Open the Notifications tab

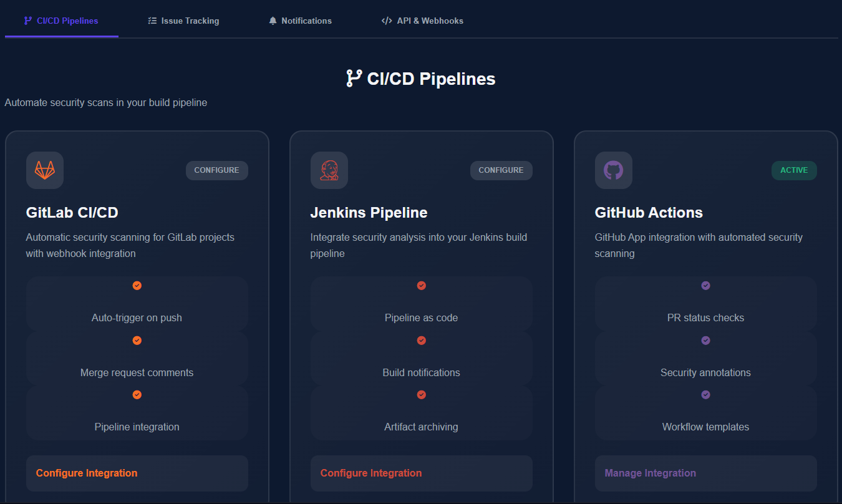click(300, 20)
